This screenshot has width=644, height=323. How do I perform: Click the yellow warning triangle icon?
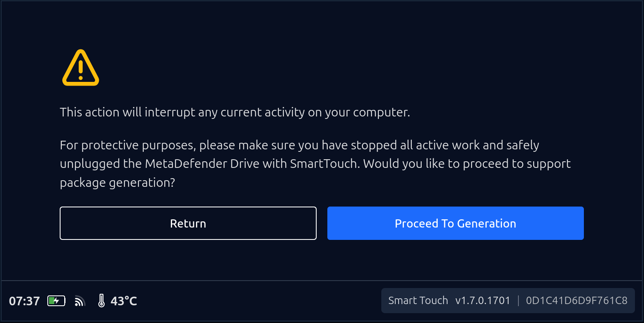81,68
